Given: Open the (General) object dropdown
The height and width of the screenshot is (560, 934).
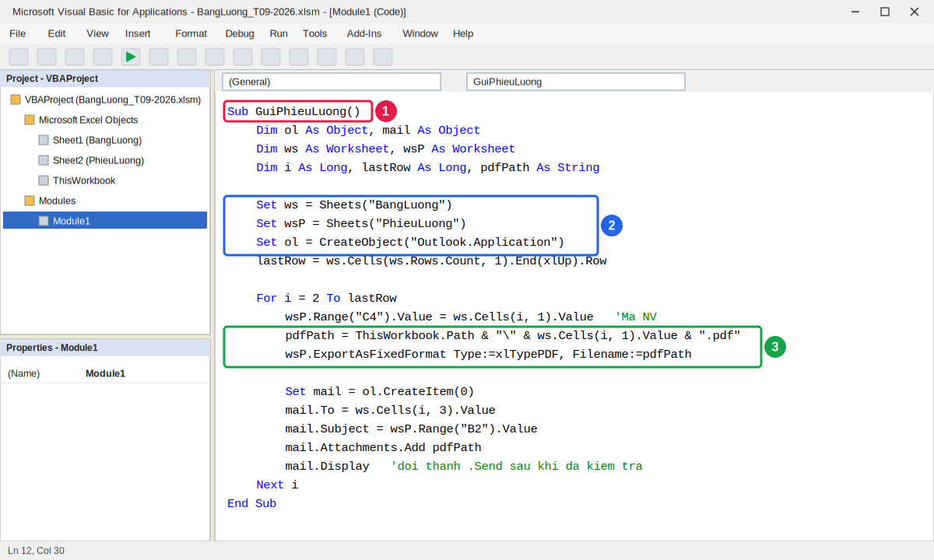Looking at the screenshot, I should click(332, 82).
